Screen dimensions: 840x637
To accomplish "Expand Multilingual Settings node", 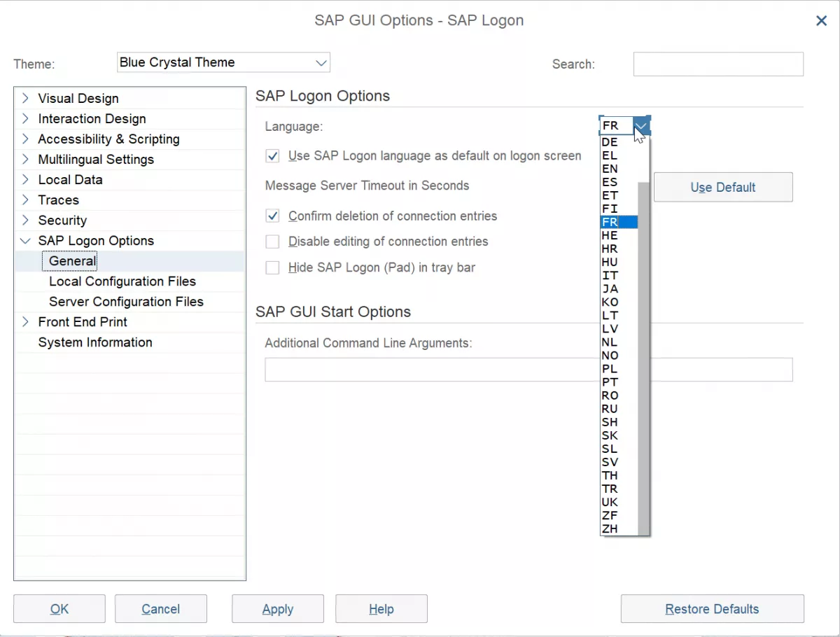I will pyautogui.click(x=26, y=160).
